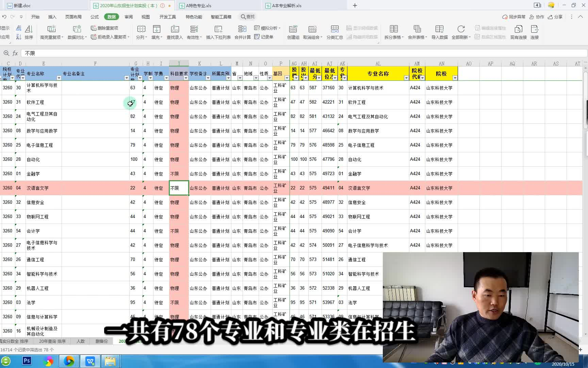Viewport: 588px width, 368px height.
Task: Click 查找录入 lookup entry icon
Action: click(x=175, y=33)
